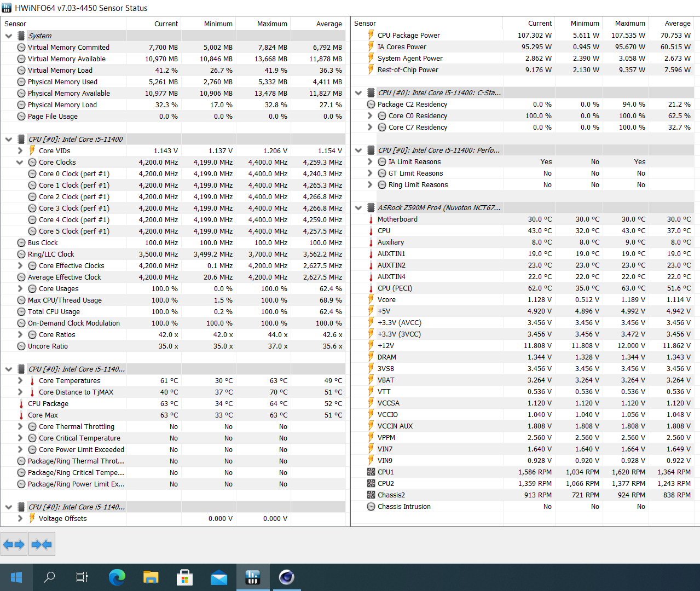
Task: Select AUXTIN2 temperature row
Action: click(523, 265)
